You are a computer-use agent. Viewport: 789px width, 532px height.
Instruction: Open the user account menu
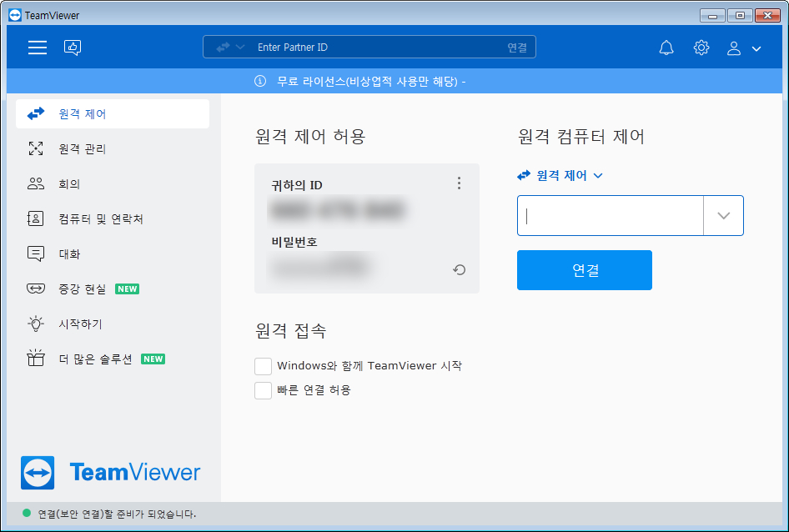(734, 48)
